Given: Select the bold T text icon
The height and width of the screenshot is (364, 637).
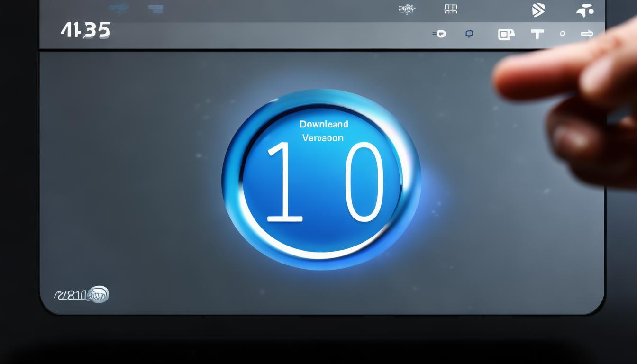Looking at the screenshot, I should click(x=537, y=34).
